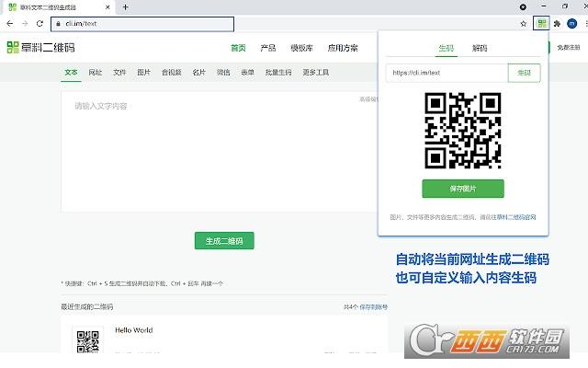Open 应用方案 navigation item
The width and height of the screenshot is (588, 368).
point(343,48)
